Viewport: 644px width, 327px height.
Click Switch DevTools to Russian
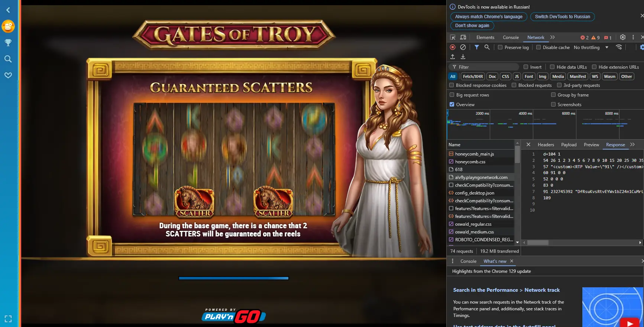[563, 17]
